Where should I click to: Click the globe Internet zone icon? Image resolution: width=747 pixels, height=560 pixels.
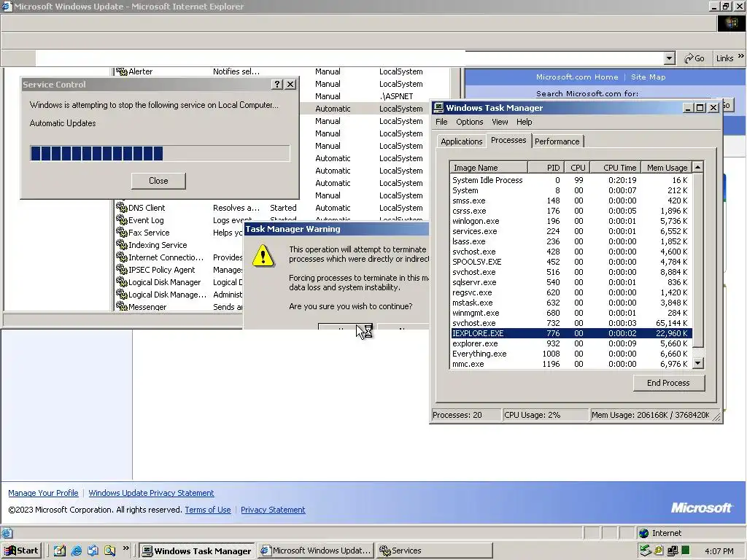[x=644, y=533]
